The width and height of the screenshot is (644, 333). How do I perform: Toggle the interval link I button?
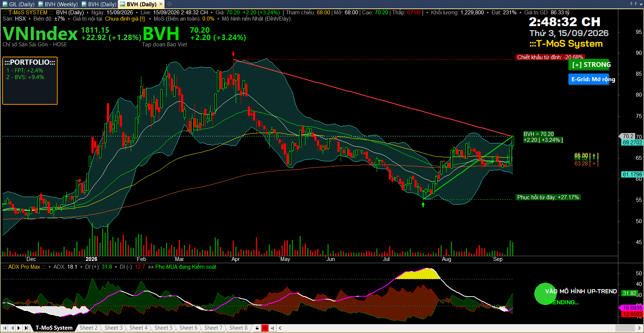(272, 328)
